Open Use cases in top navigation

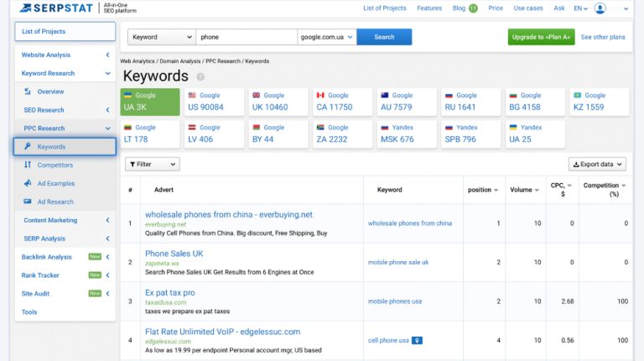tap(527, 8)
